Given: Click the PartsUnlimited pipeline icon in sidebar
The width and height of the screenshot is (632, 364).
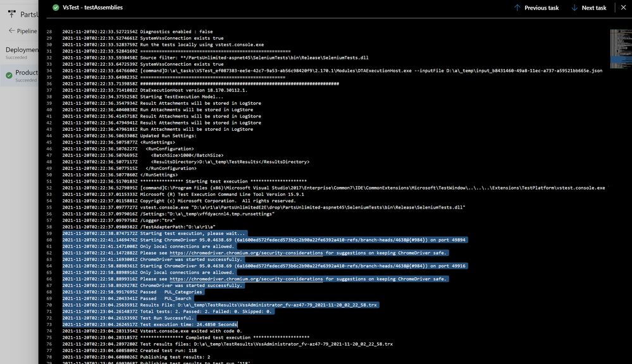Looking at the screenshot, I should [x=11, y=14].
